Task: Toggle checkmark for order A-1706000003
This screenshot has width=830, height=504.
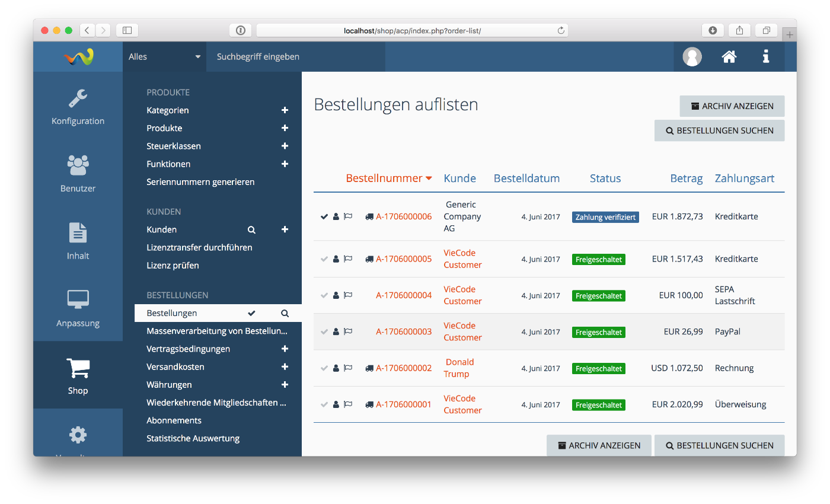Action: 324,332
